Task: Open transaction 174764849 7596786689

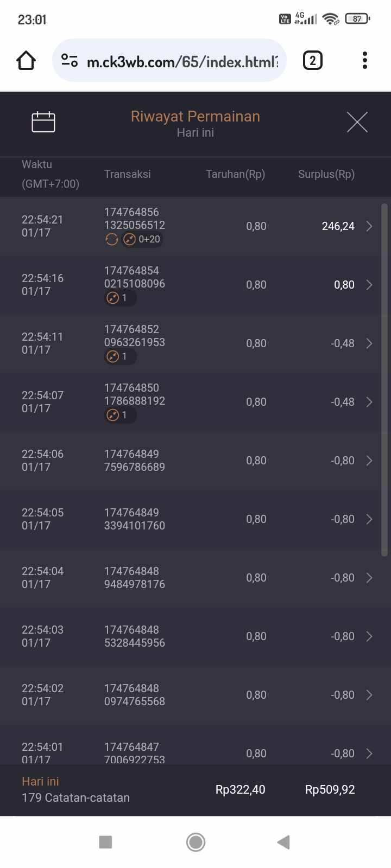Action: [135, 461]
